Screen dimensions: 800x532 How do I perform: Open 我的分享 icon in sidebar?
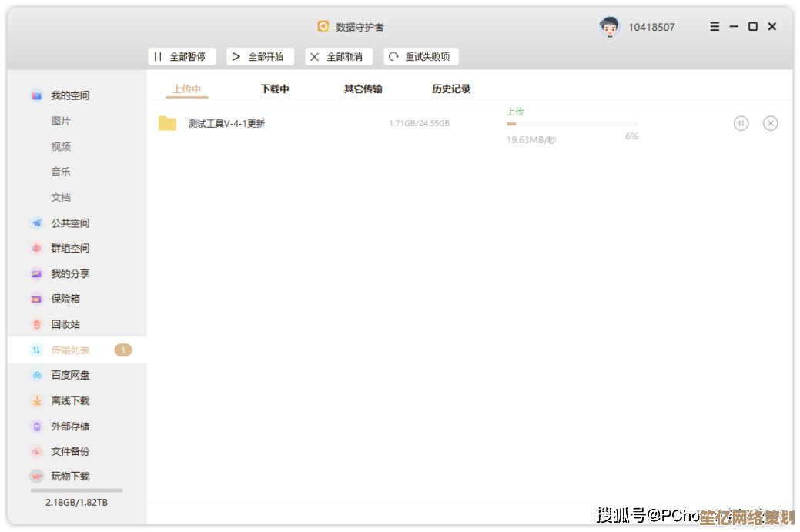click(x=36, y=274)
